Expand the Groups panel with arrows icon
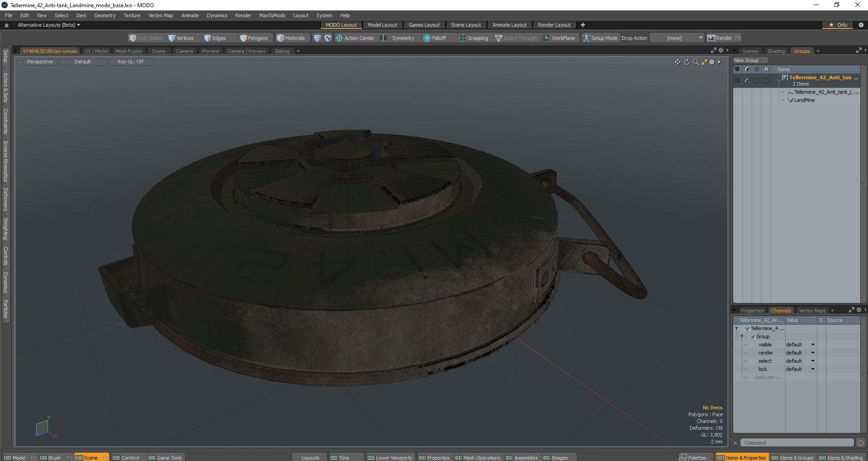 tap(858, 51)
